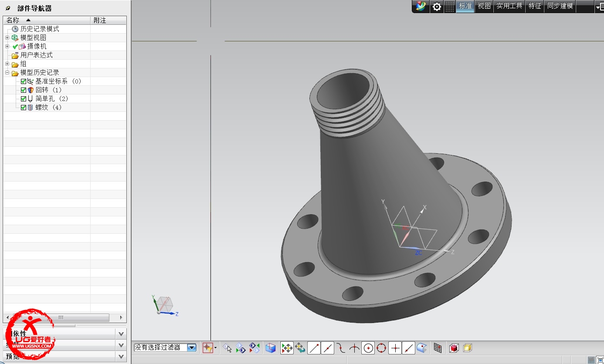
Task: Click the navigator horizontal scrollbar thumb
Action: 61,317
